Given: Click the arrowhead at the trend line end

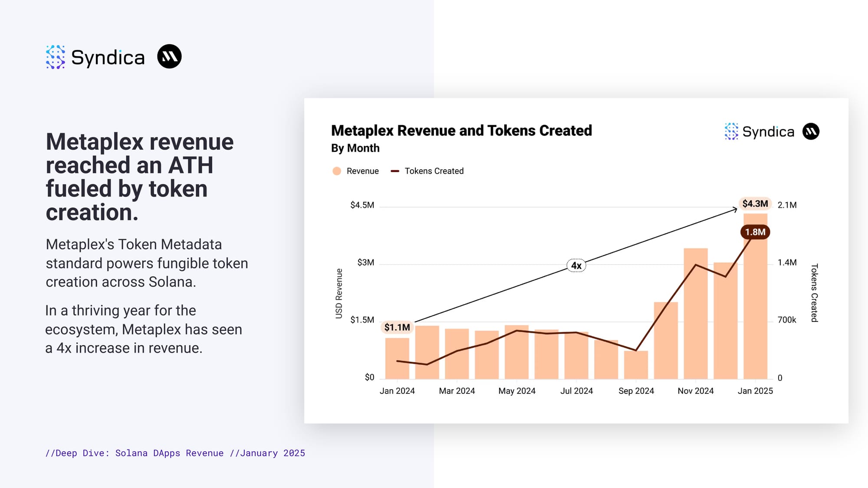Looking at the screenshot, I should 735,210.
